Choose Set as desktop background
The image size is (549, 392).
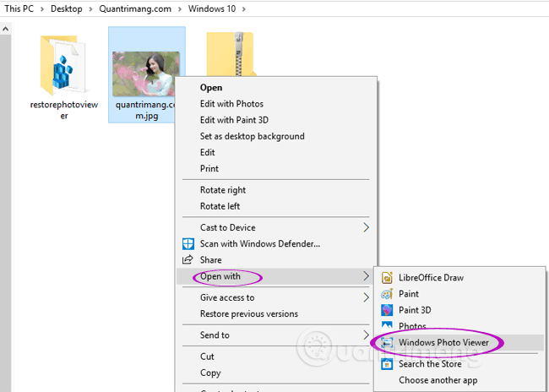click(276, 136)
